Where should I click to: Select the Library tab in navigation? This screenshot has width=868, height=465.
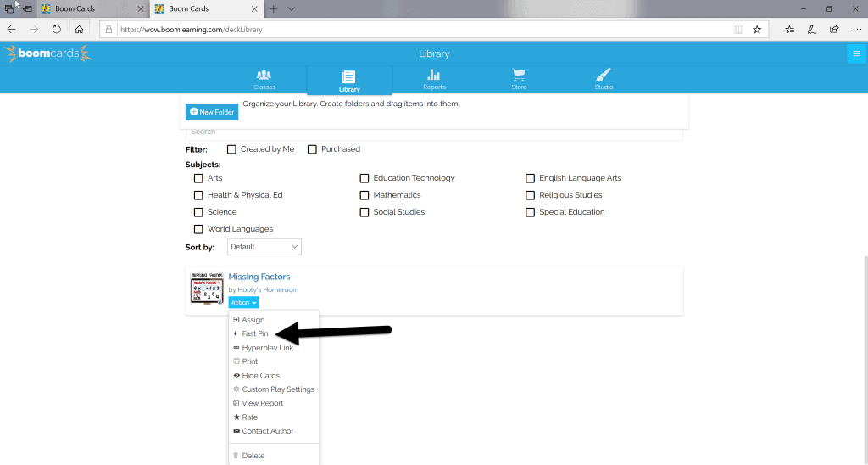coord(349,81)
